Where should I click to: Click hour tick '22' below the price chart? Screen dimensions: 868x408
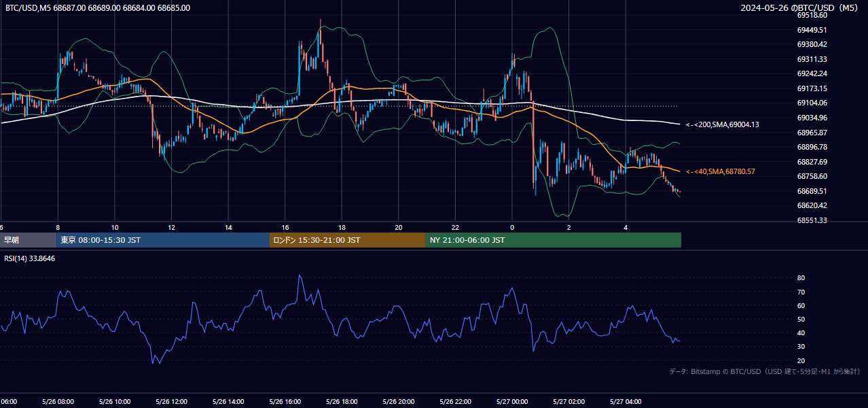455,227
